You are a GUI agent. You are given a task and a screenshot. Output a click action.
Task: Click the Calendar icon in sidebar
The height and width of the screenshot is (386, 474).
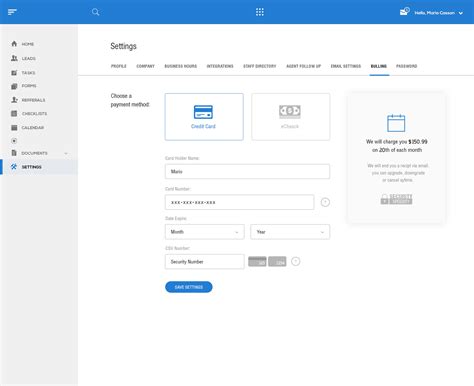pos(14,127)
